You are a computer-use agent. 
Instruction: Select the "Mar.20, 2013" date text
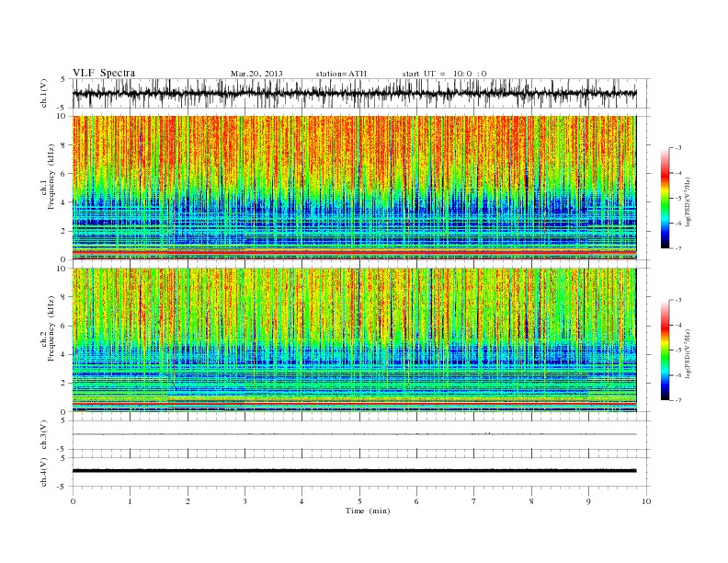coord(256,74)
